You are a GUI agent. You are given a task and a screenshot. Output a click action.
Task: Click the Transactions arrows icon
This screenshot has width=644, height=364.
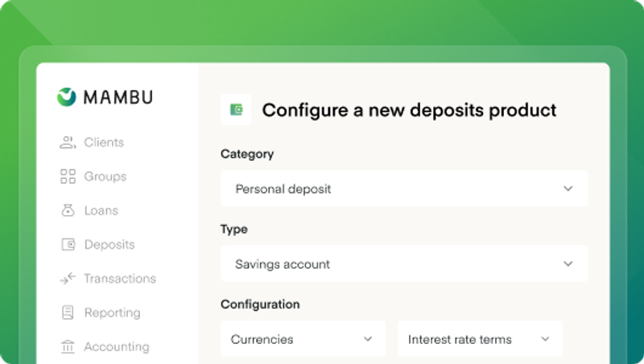68,279
